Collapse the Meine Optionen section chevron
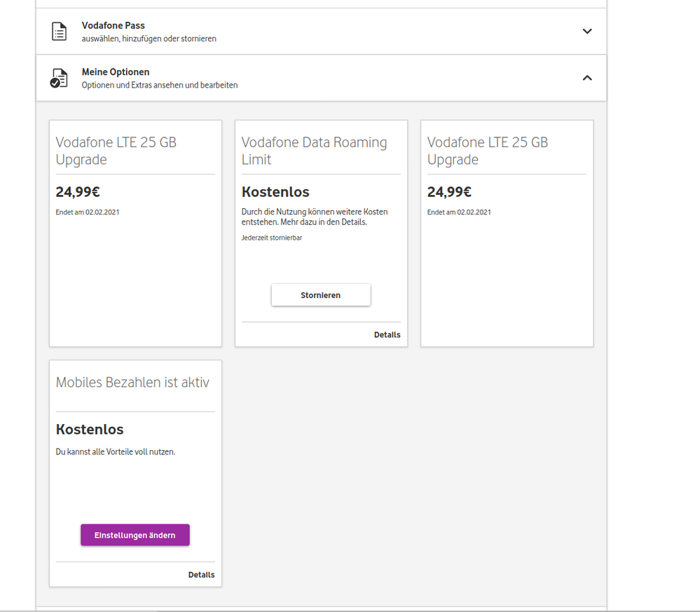This screenshot has height=612, width=700. coord(587,78)
